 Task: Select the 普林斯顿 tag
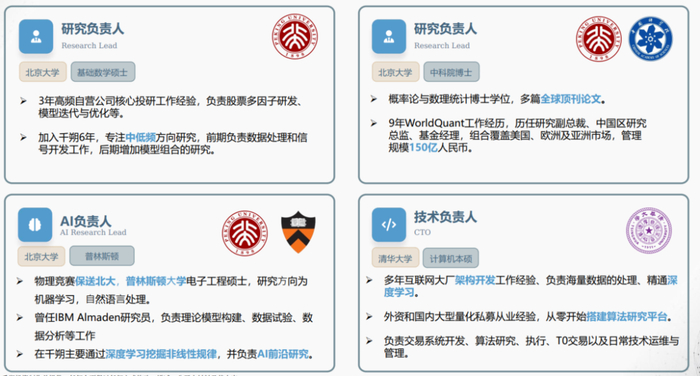tap(102, 256)
